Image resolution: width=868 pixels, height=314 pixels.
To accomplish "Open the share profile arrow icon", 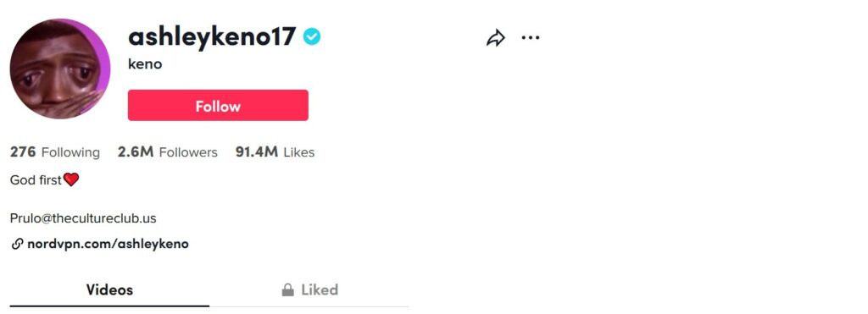I will (x=495, y=38).
